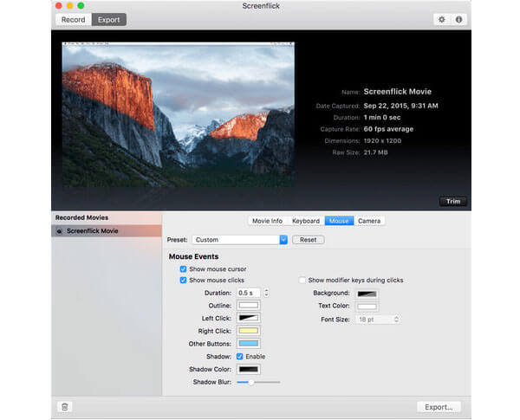The width and height of the screenshot is (520, 420).
Task: Switch to the Camera tab
Action: click(369, 221)
